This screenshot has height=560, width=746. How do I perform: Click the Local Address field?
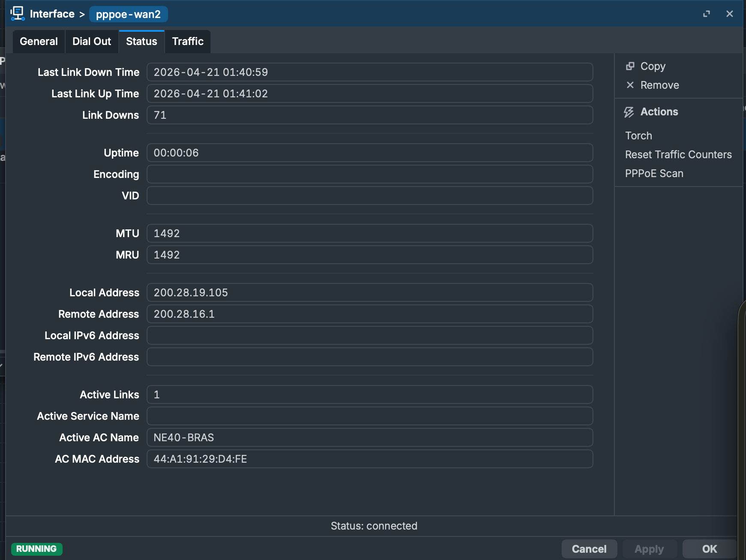(370, 292)
